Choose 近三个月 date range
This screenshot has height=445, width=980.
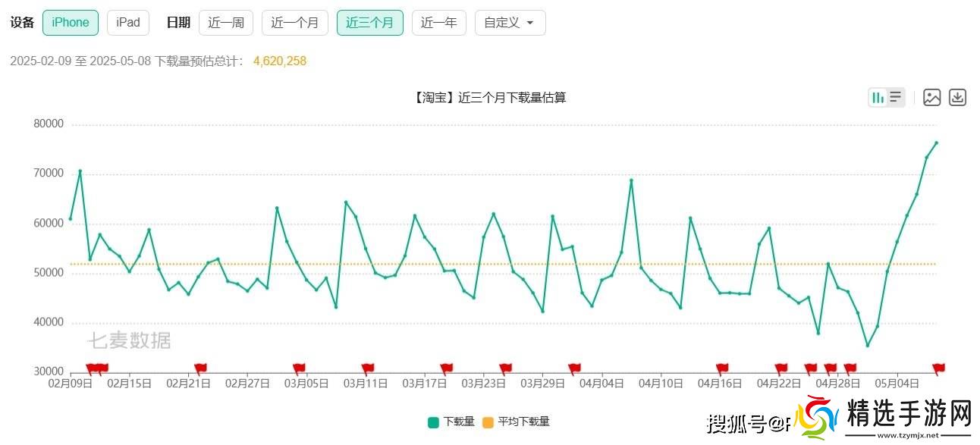tap(369, 23)
